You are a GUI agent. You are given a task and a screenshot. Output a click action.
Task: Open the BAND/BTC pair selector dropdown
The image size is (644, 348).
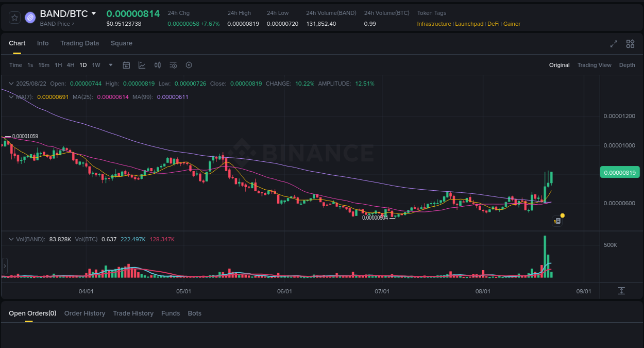point(93,13)
